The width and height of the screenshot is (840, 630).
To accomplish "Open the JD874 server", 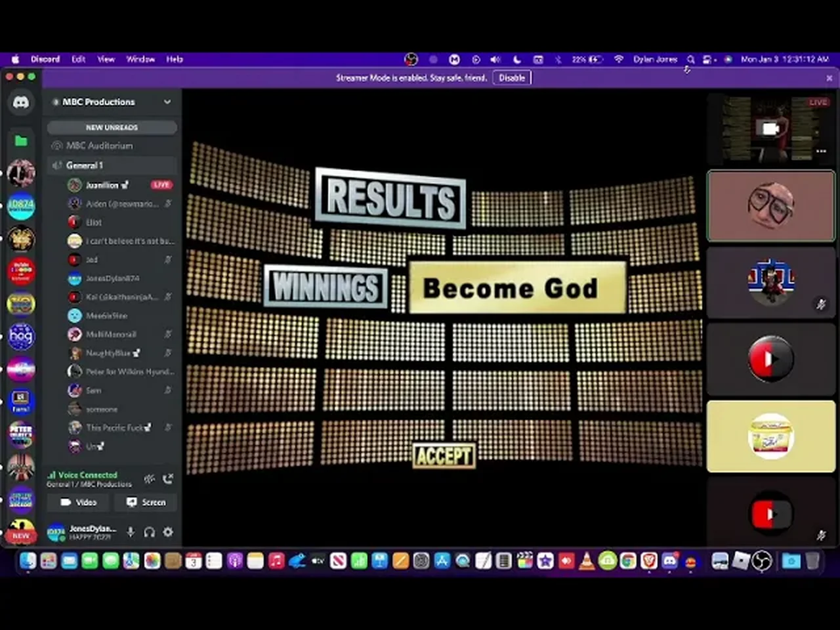I will [21, 205].
